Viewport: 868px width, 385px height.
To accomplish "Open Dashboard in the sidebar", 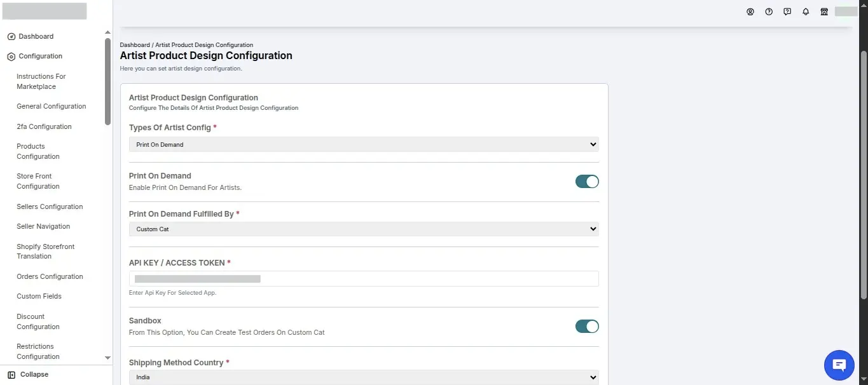I will [x=36, y=37].
